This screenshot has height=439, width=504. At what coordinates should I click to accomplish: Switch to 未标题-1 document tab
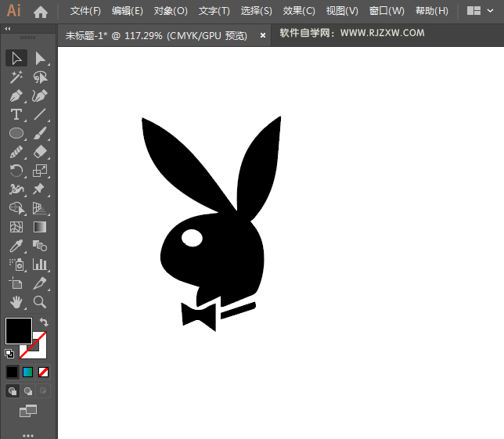(157, 35)
